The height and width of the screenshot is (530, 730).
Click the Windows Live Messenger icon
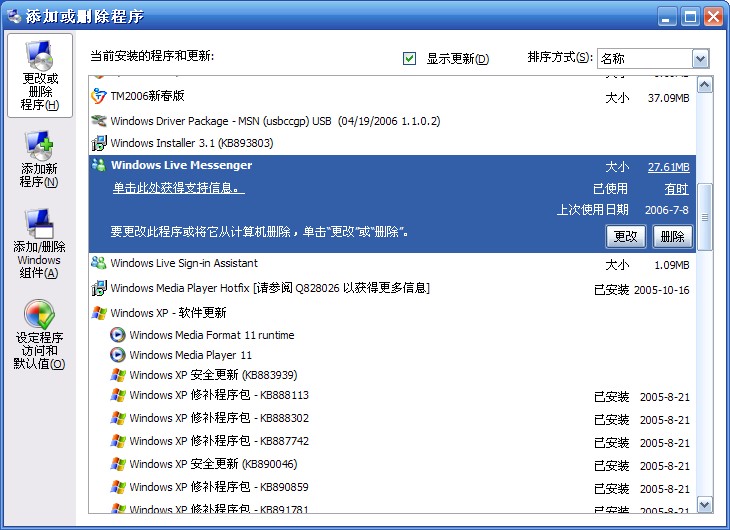[x=98, y=165]
